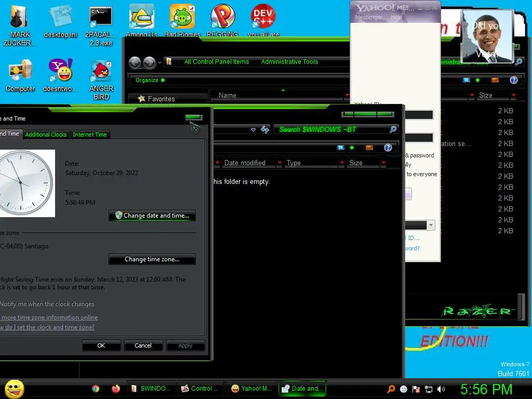532x399 pixels.
Task: Click the Yahoo ID input field
Action: 419,115
